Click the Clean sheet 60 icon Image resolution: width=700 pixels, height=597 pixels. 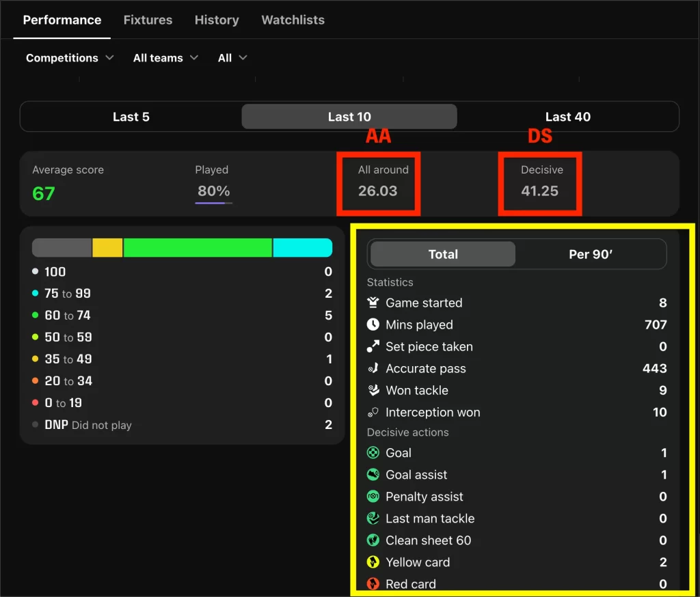pos(373,540)
